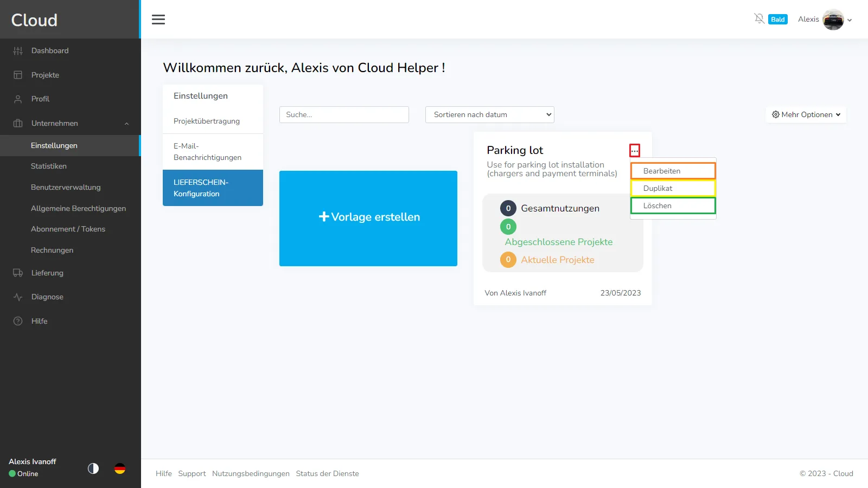Click the Unternehmen briefcase icon
This screenshot has height=488, width=868.
pos(18,123)
